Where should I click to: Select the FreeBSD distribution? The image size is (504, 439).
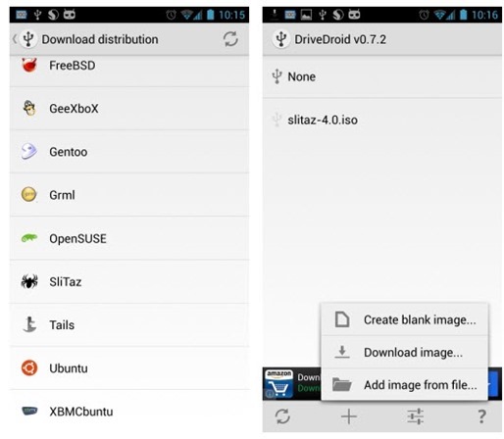129,71
